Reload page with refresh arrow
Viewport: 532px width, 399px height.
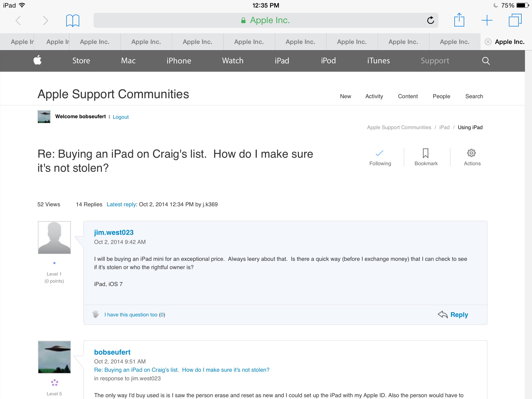point(430,20)
